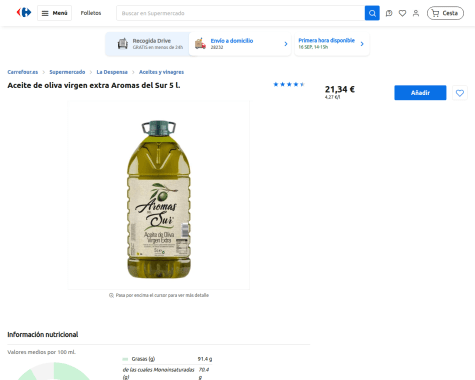Image resolution: width=475 pixels, height=380 pixels.
Task: Go to Supermercado breadcrumb
Action: (67, 72)
